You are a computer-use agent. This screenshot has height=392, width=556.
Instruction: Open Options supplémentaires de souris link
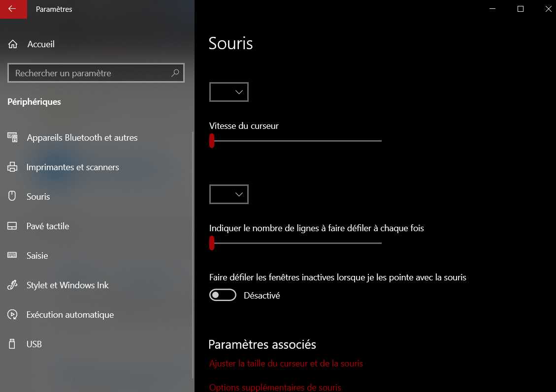(275, 388)
